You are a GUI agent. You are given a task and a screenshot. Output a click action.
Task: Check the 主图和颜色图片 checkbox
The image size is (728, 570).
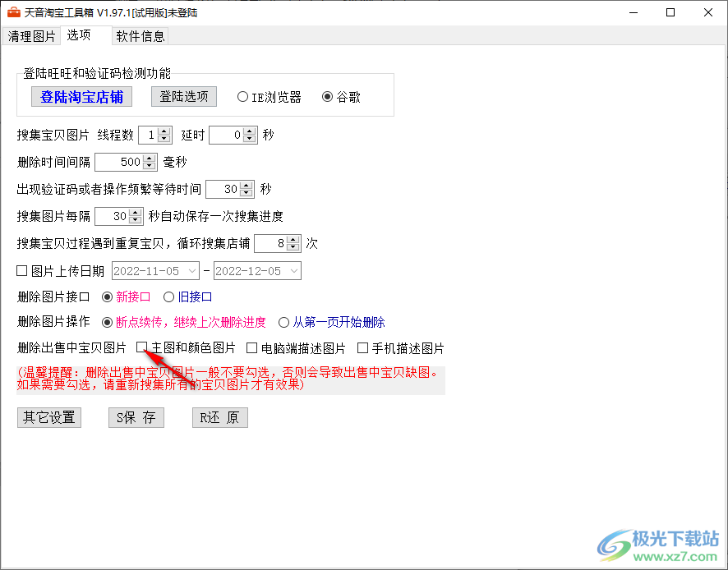tap(141, 347)
